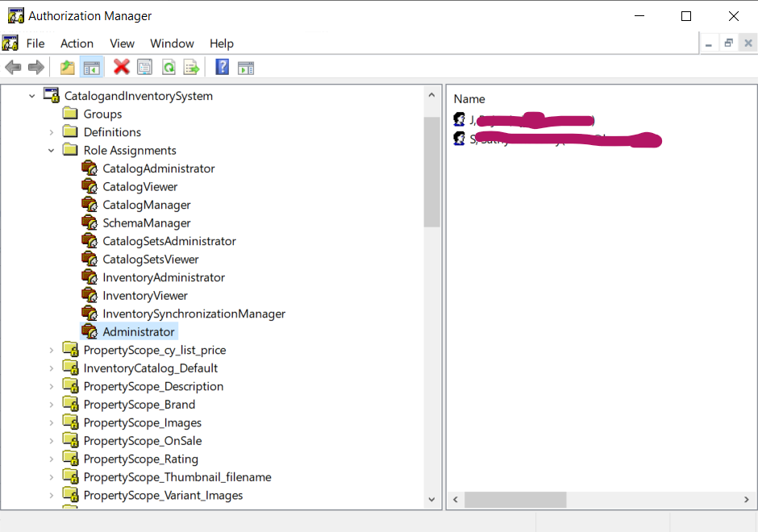Click the Definitions folder icon
The width and height of the screenshot is (758, 532).
(70, 131)
